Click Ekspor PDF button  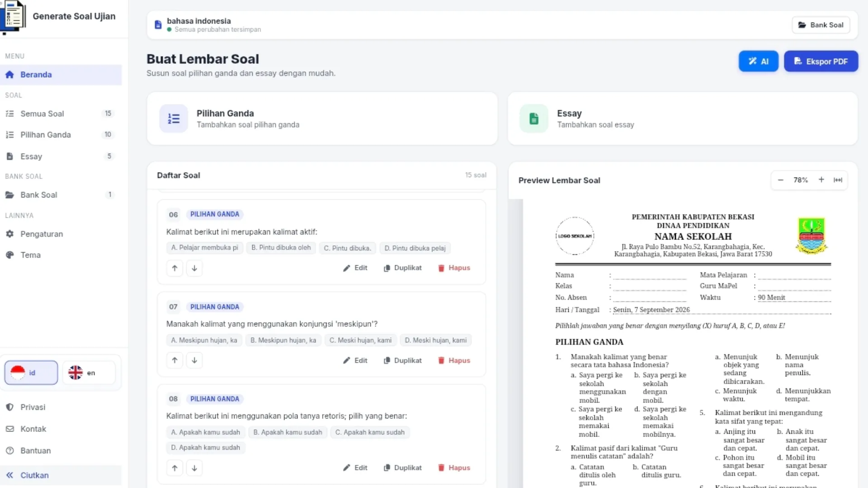[821, 61]
